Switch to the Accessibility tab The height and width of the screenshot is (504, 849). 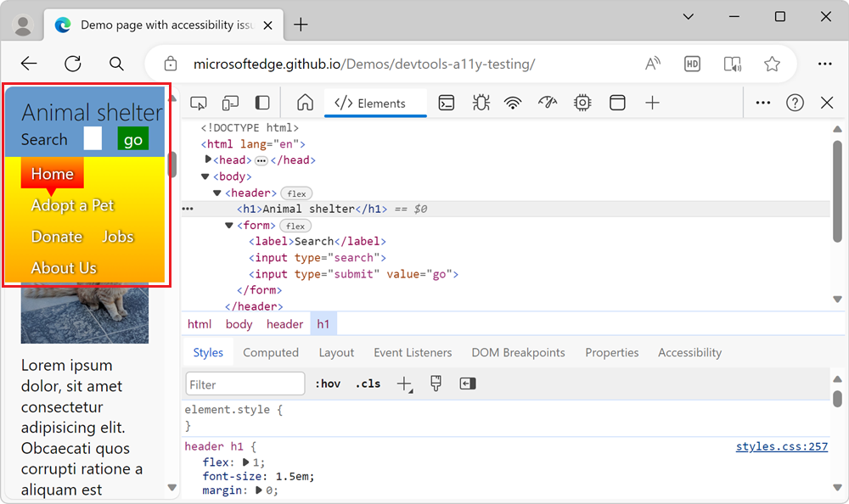[x=689, y=352]
